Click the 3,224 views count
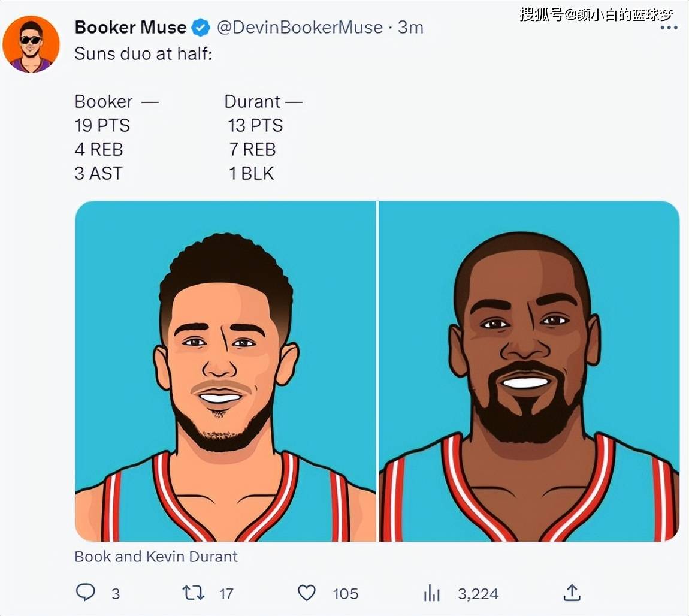 click(478, 594)
